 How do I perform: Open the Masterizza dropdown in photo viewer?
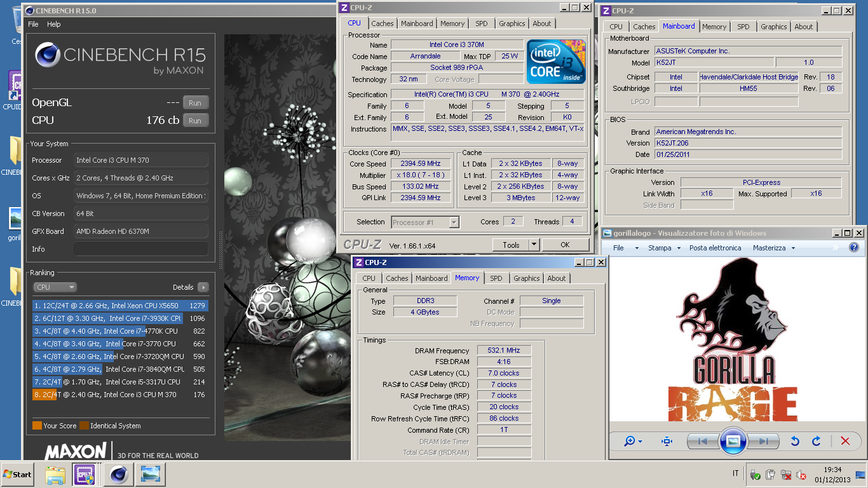(x=773, y=248)
